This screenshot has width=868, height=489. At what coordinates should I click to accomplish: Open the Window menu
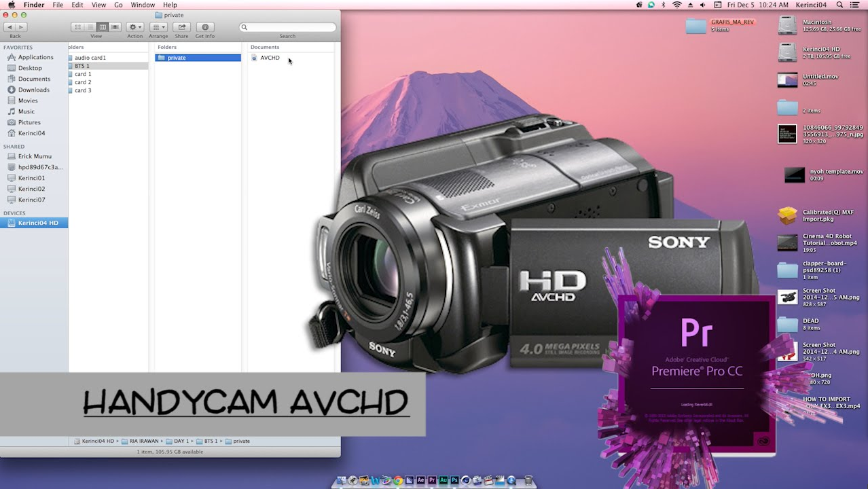pyautogui.click(x=143, y=5)
